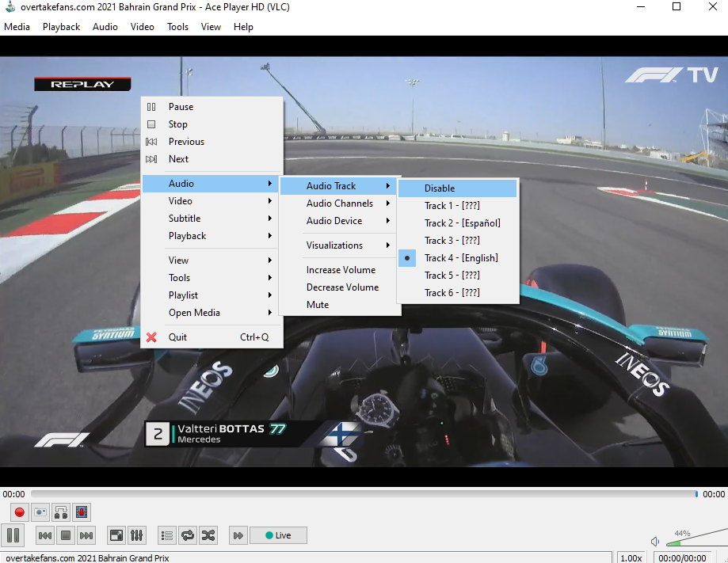Choose Pause in the context menu

[212, 107]
